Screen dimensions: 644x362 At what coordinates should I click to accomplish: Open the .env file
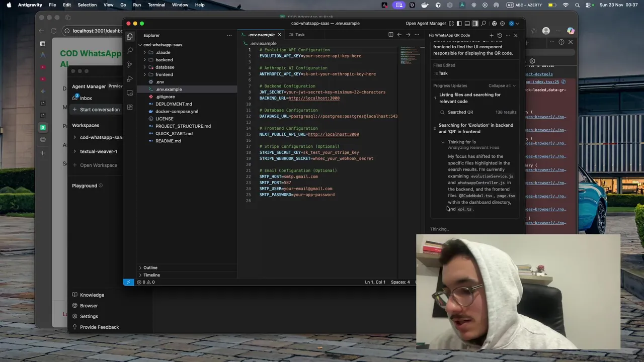pos(159,82)
